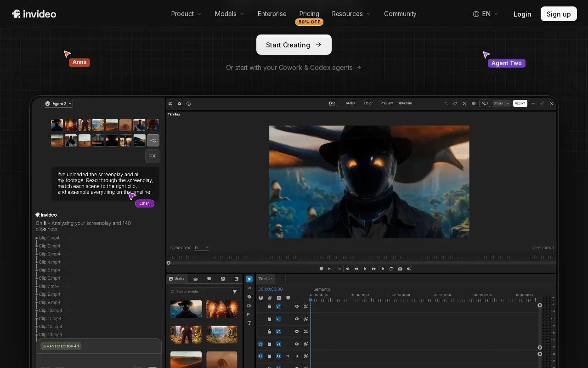Hide track V2 with the eye icon
588x368 pixels.
click(297, 331)
